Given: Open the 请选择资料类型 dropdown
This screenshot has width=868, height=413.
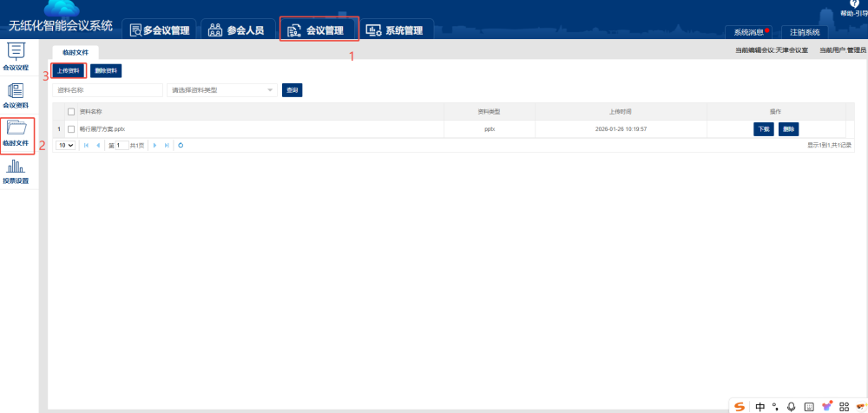Looking at the screenshot, I should coord(222,90).
